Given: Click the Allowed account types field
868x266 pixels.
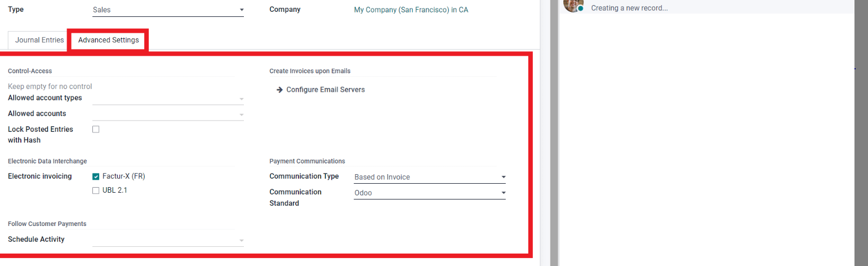Looking at the screenshot, I should click(164, 98).
